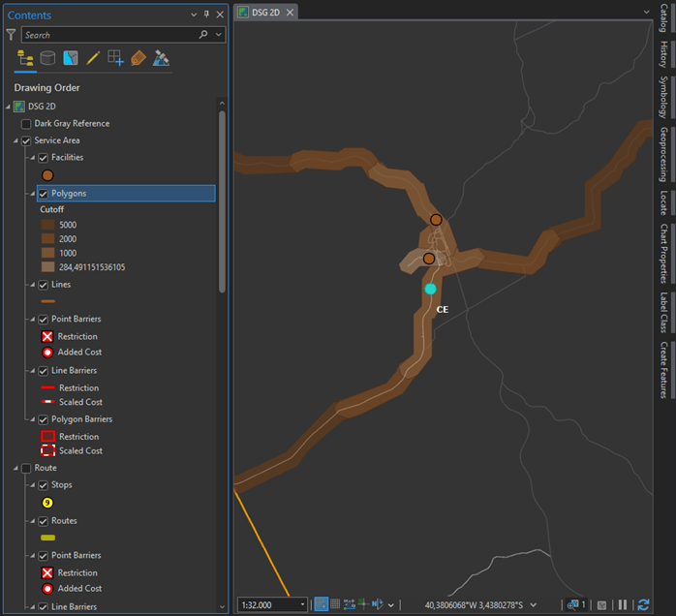Pause map drawing
Image resolution: width=676 pixels, height=616 pixels.
pyautogui.click(x=624, y=604)
